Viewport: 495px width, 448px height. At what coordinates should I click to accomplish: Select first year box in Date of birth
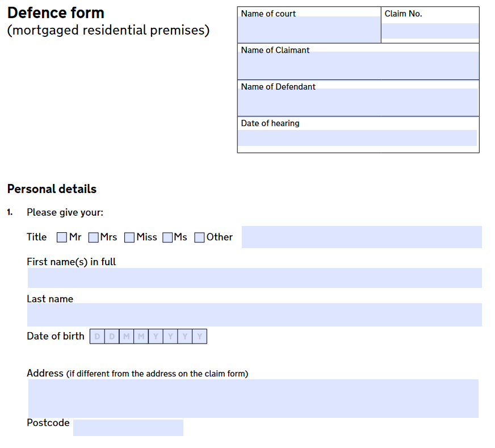click(156, 337)
